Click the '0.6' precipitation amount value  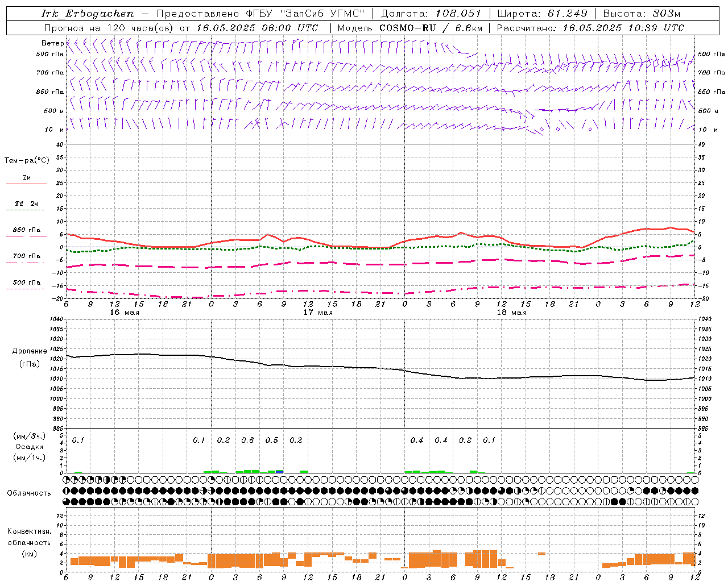(x=247, y=440)
